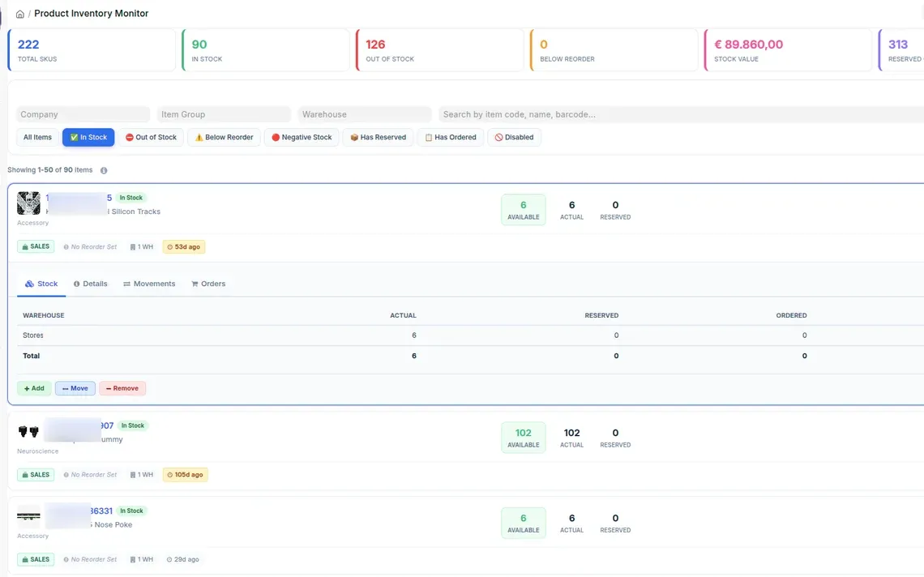The image size is (924, 577).
Task: Switch to the Movements tab
Action: tap(149, 284)
